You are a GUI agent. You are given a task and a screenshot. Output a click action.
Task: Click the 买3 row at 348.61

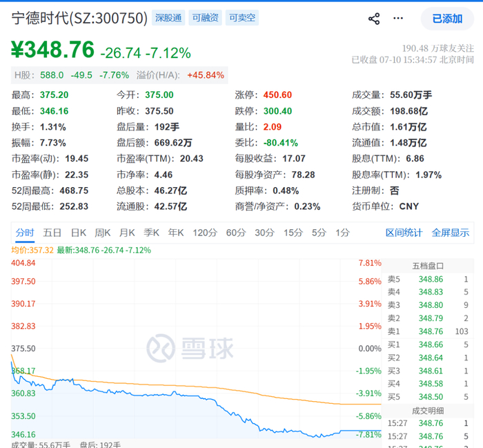pyautogui.click(x=428, y=371)
